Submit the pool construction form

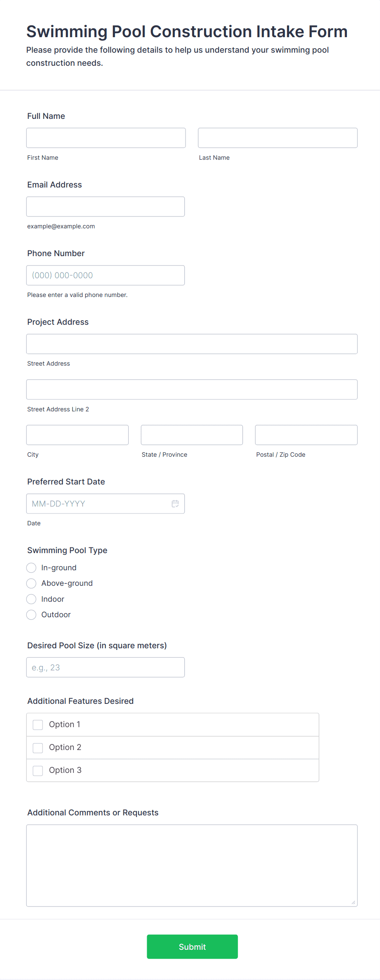click(x=192, y=947)
